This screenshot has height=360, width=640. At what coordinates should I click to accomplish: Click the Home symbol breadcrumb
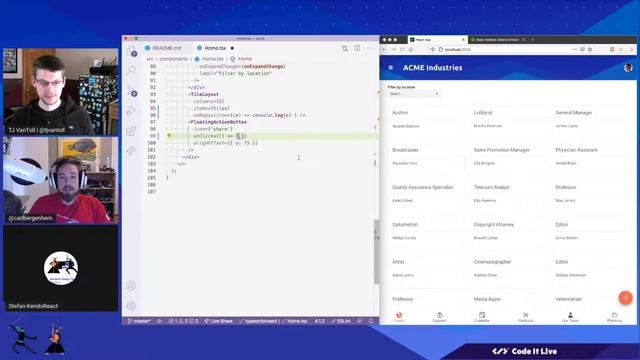click(241, 59)
